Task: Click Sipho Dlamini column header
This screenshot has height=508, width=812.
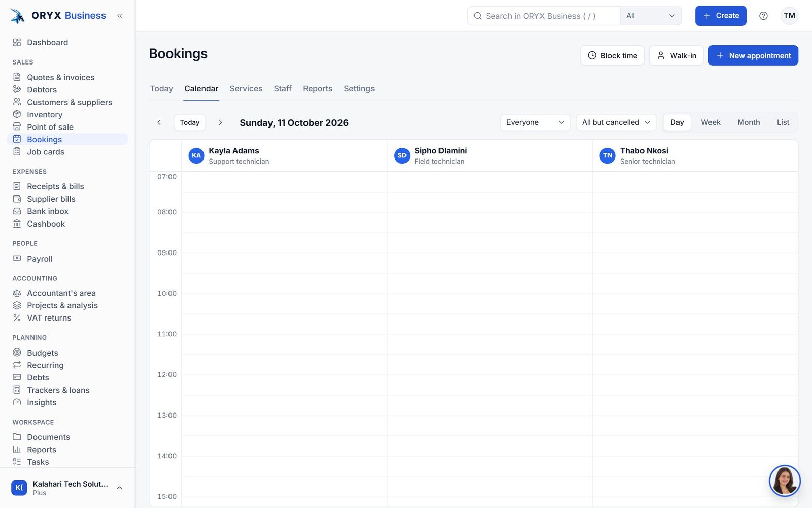Action: tap(490, 155)
